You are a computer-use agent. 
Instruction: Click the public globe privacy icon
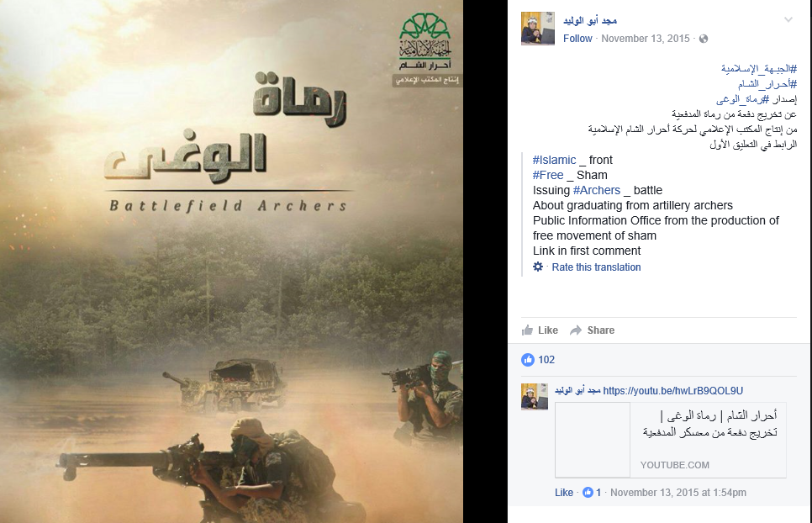tap(704, 39)
